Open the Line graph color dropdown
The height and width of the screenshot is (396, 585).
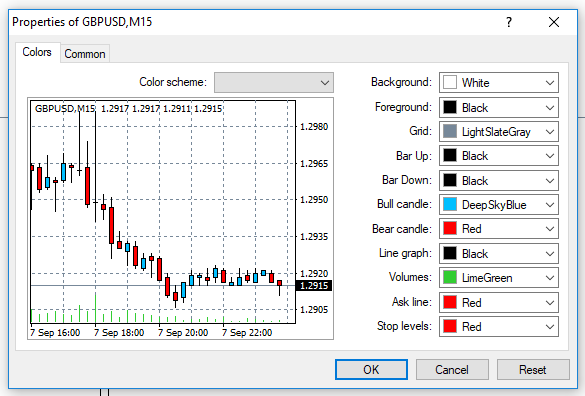click(x=499, y=253)
